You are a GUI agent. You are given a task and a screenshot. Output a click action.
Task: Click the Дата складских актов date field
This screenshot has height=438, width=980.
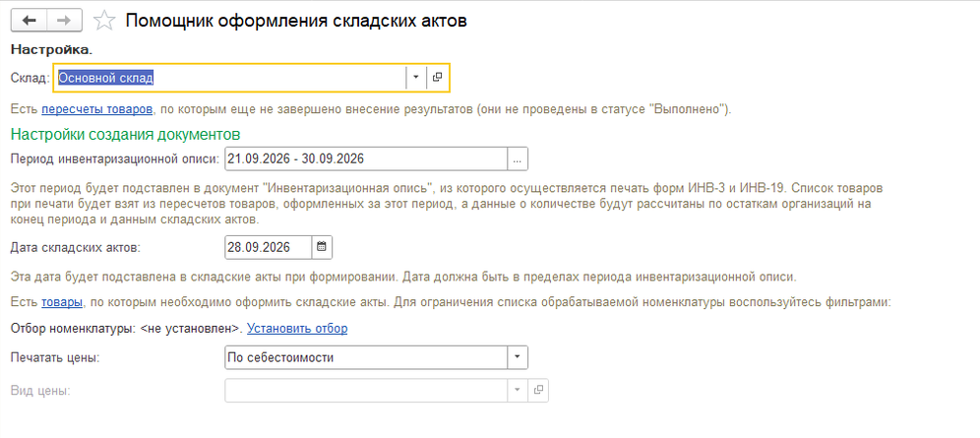268,247
